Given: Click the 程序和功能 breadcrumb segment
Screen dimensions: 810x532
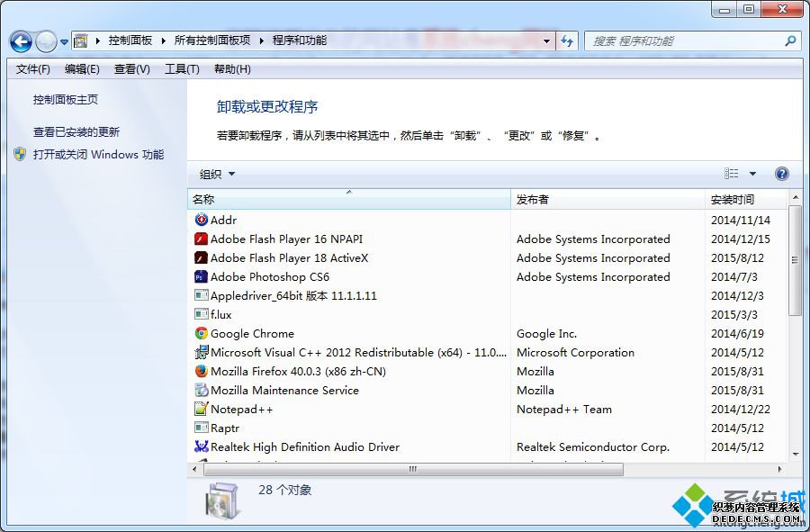Looking at the screenshot, I should pos(300,41).
